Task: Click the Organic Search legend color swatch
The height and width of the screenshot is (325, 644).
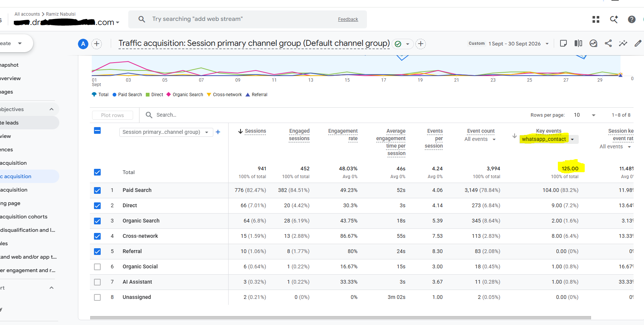Action: pyautogui.click(x=169, y=95)
